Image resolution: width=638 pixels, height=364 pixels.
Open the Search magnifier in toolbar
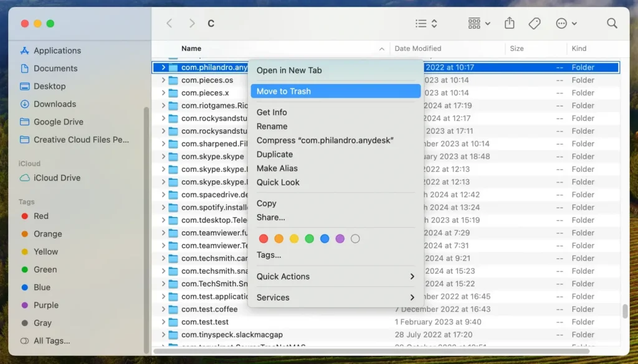click(612, 23)
